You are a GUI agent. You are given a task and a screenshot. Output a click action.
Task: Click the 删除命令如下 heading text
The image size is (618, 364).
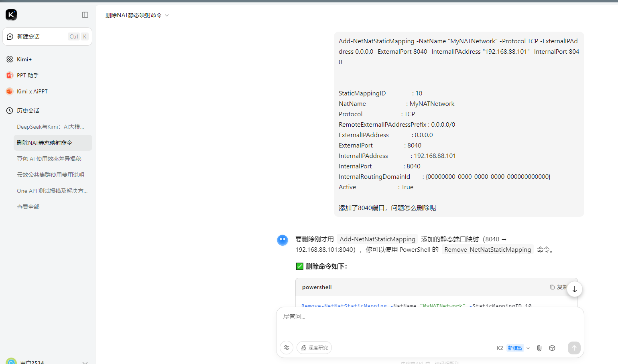[x=326, y=266]
